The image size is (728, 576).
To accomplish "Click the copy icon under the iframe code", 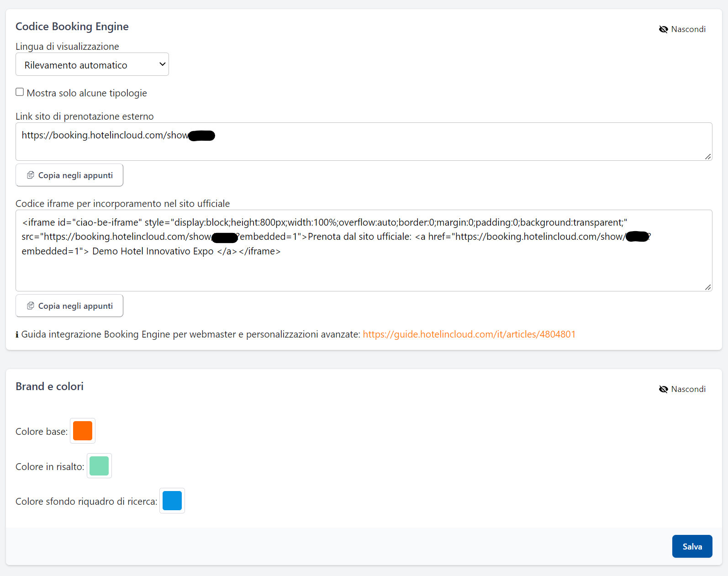I will coord(31,306).
